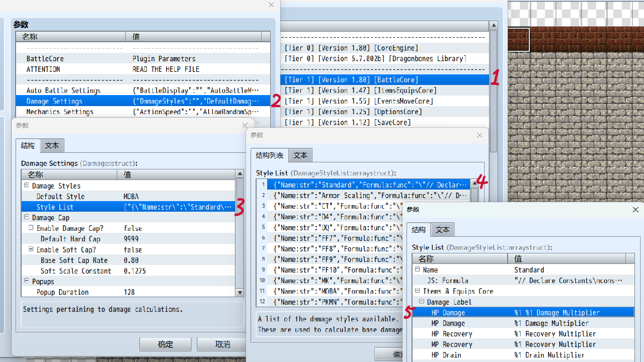Collapse the Damage Cap group
Viewport: 644px width, 362px height.
pyautogui.click(x=26, y=217)
